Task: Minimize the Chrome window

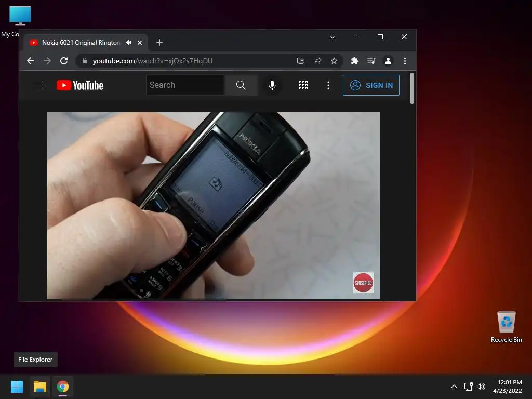Action: click(356, 37)
